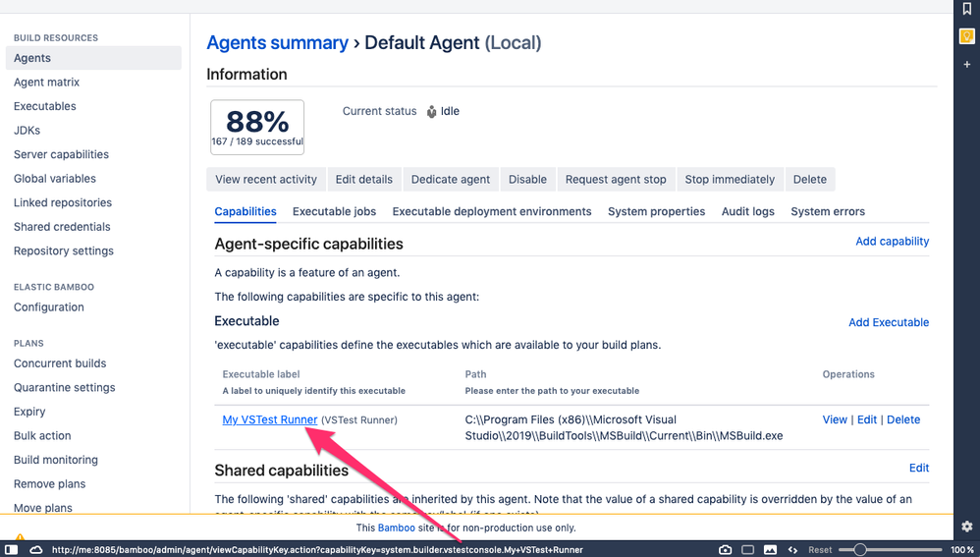Delete the VSTest Runner executable

point(903,419)
